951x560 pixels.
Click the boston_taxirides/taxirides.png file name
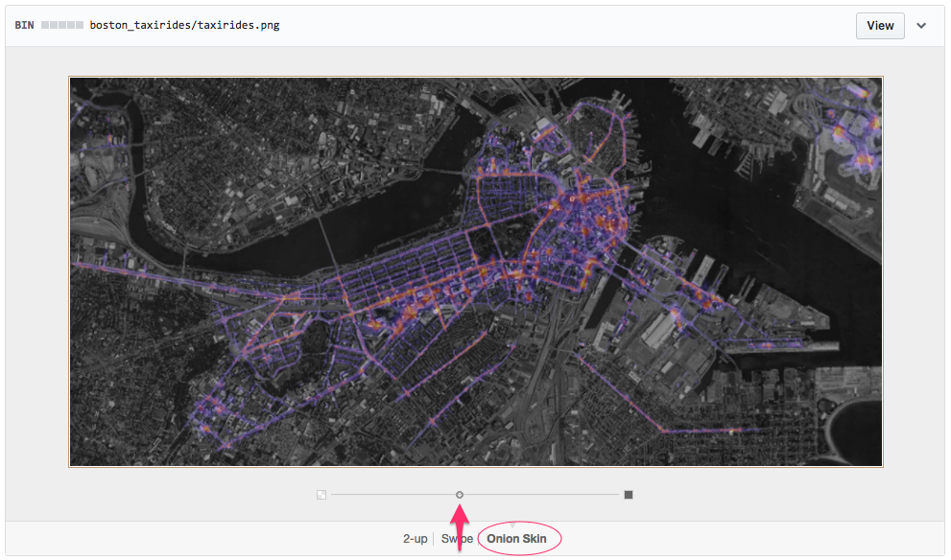point(184,26)
